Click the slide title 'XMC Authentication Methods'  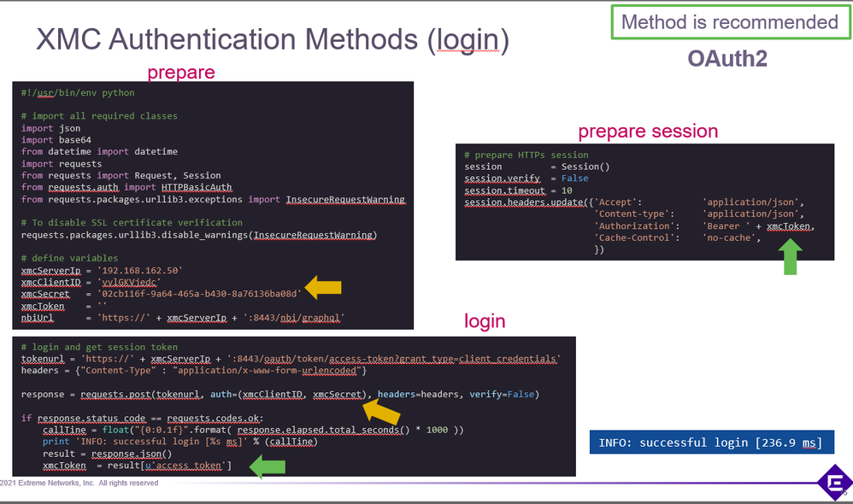click(272, 40)
